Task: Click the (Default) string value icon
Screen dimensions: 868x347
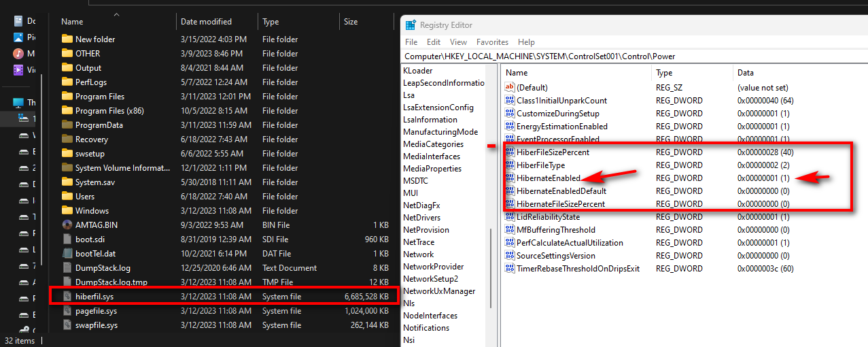Action: (x=510, y=87)
